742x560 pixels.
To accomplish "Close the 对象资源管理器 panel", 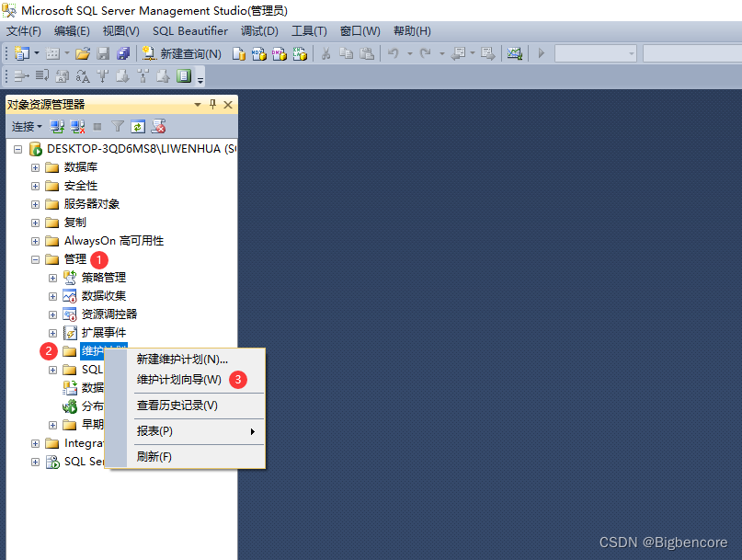I will click(228, 105).
